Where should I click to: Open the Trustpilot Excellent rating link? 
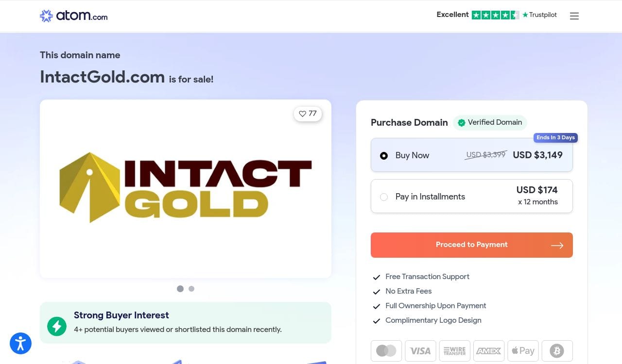pyautogui.click(x=496, y=15)
